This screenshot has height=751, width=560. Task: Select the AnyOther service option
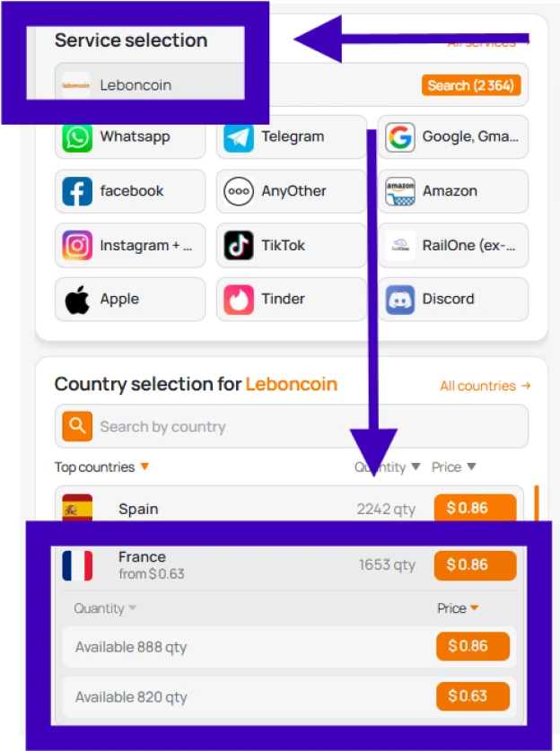[292, 191]
